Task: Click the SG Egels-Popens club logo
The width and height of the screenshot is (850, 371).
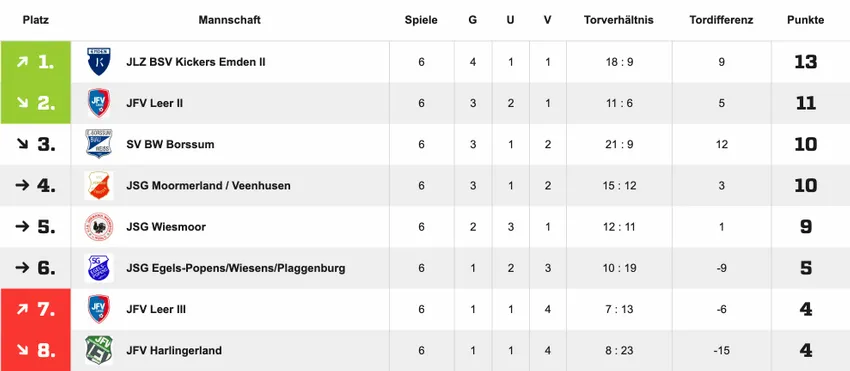Action: 99,268
